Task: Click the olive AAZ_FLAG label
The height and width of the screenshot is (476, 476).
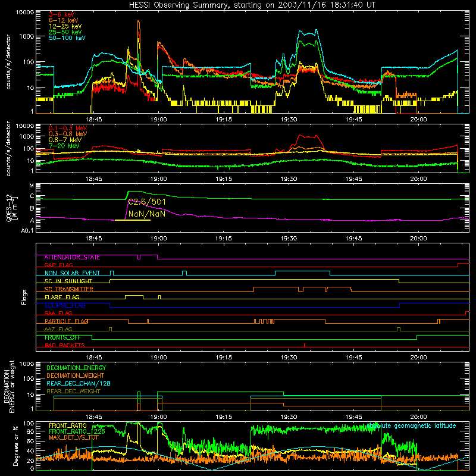Action: 58,329
